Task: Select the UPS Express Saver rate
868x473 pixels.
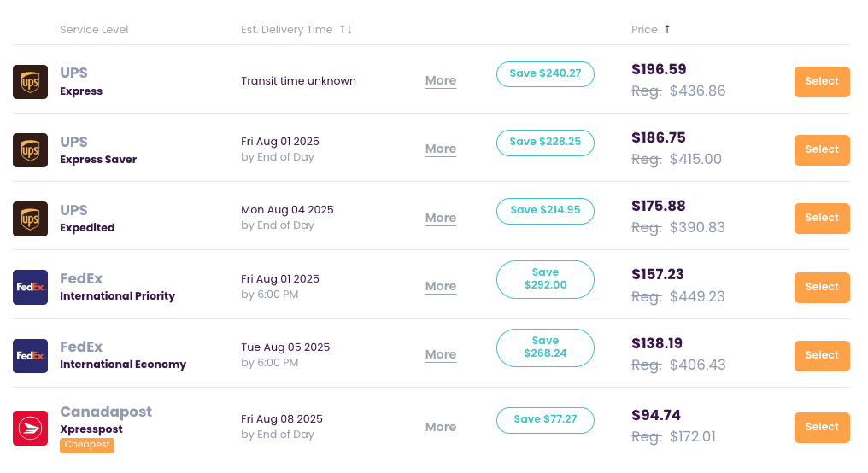Action: pos(822,149)
